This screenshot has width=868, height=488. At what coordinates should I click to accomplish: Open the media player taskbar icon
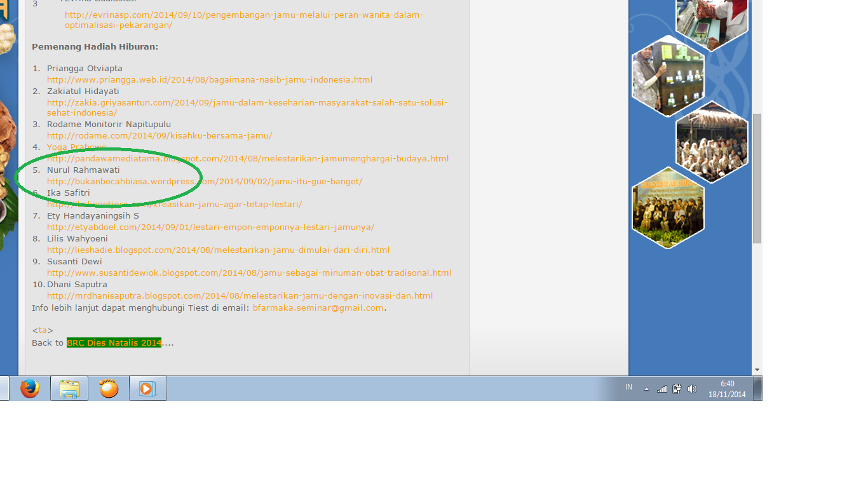(147, 388)
